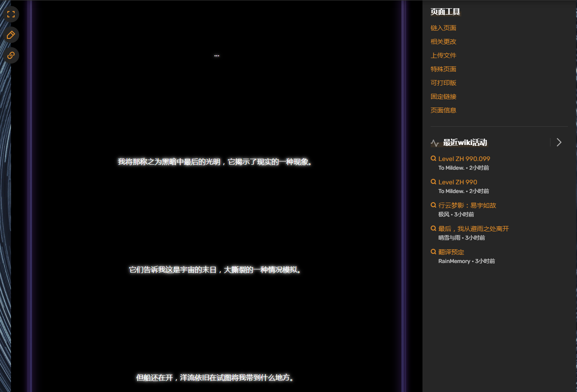
Task: Click magnifier icon beside Level ZH 990.099
Action: 433,159
